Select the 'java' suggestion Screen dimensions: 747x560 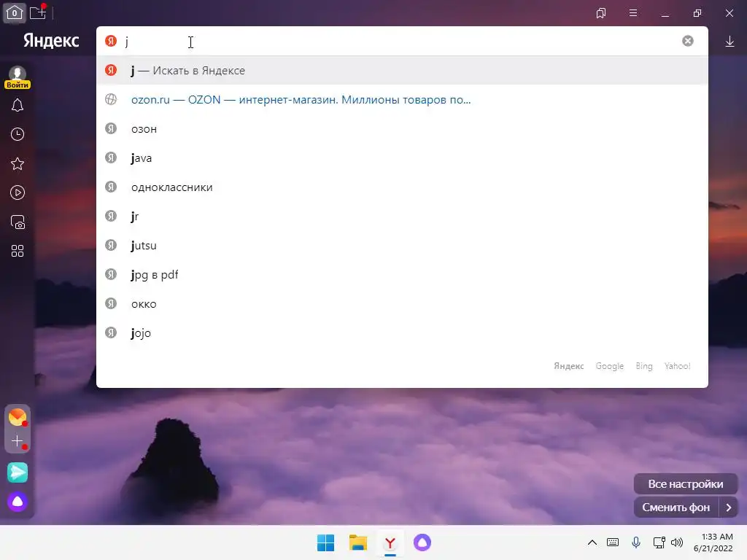pyautogui.click(x=402, y=158)
